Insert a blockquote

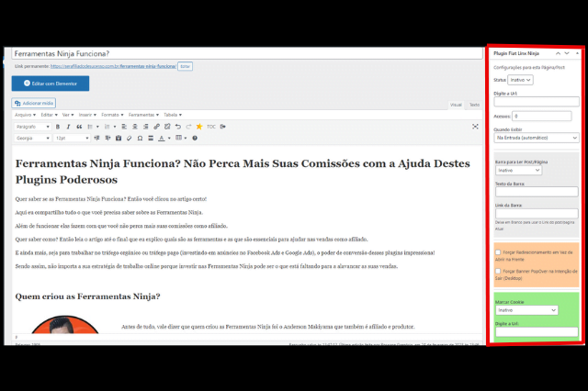click(79, 127)
